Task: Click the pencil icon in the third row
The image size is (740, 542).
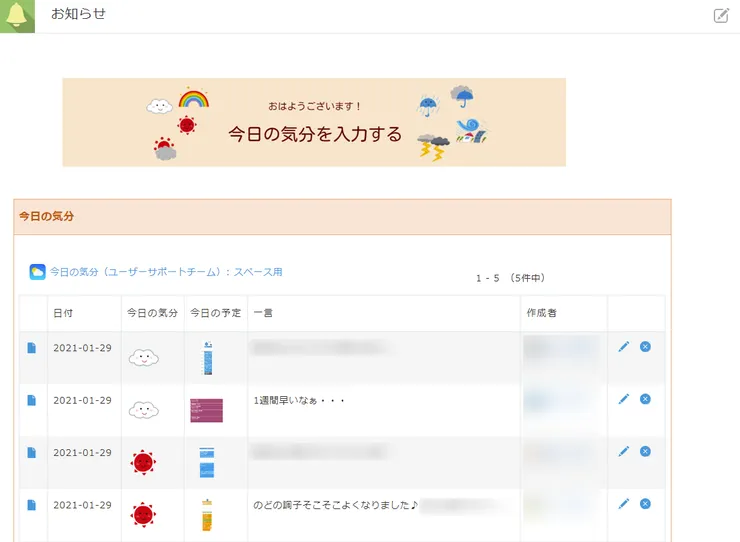Action: coord(624,451)
